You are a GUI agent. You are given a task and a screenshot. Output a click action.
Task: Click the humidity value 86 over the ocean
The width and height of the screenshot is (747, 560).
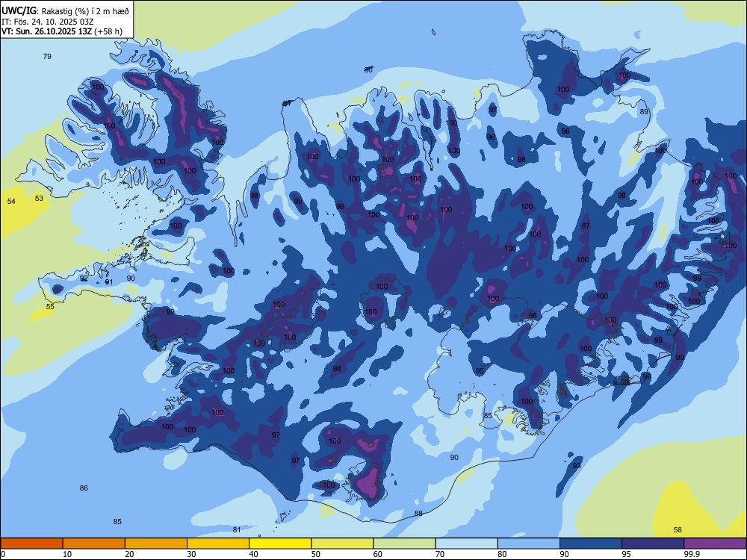tap(84, 488)
